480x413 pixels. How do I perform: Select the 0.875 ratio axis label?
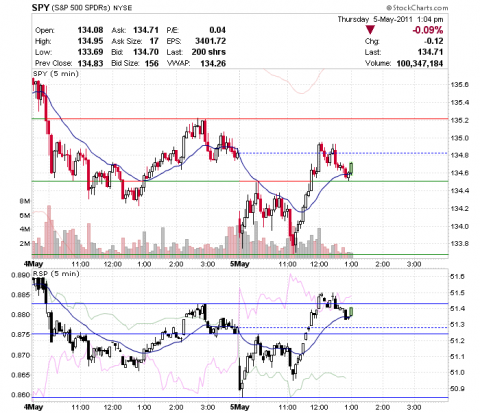(21, 334)
